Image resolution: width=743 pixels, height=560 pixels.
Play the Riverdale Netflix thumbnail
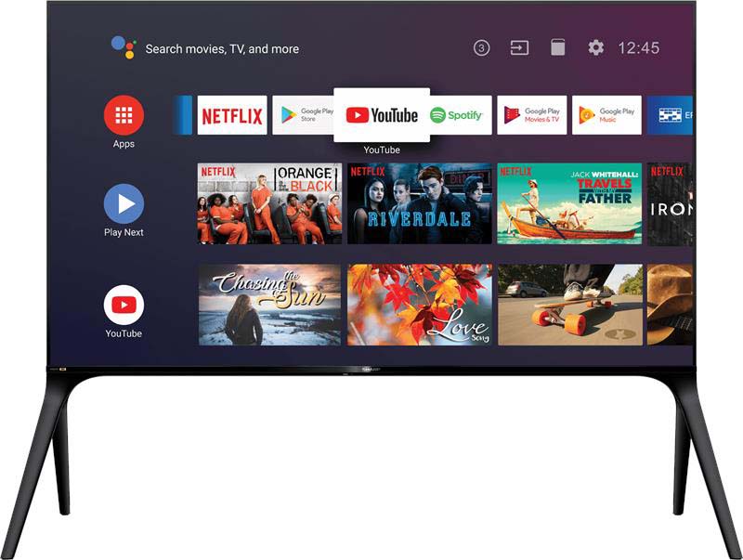pos(420,203)
